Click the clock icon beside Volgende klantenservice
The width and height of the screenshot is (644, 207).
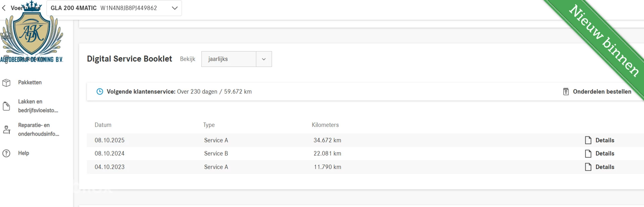(x=100, y=92)
